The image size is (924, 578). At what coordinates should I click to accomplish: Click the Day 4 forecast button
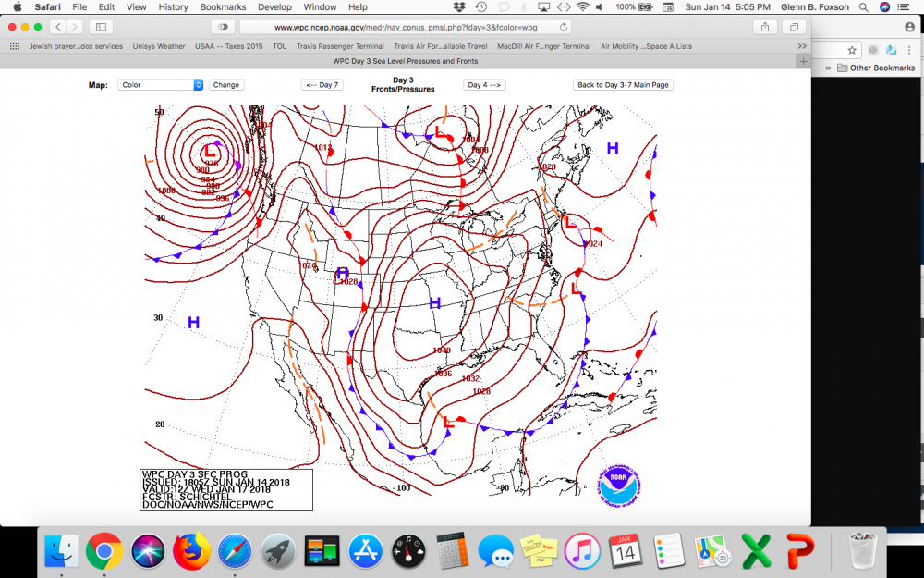click(x=484, y=84)
